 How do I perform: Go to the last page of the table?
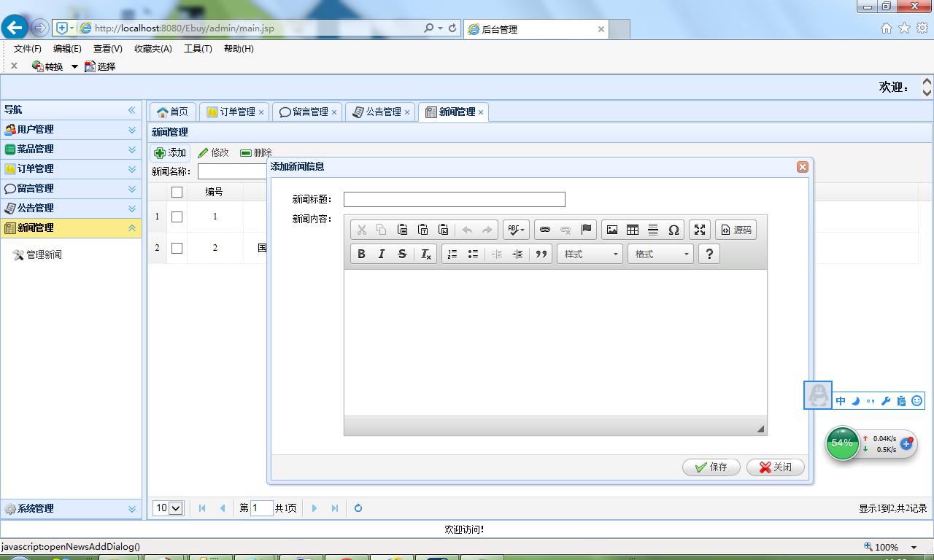(335, 508)
